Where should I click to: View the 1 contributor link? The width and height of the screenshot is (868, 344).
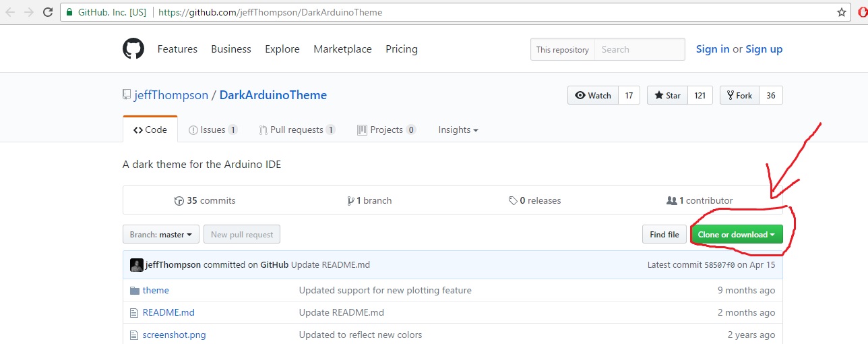coord(700,200)
